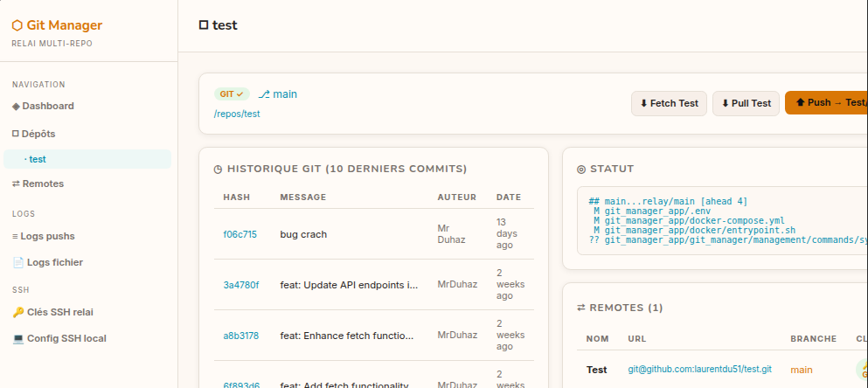Click the key icon beside Clés SSH relai

click(x=17, y=312)
